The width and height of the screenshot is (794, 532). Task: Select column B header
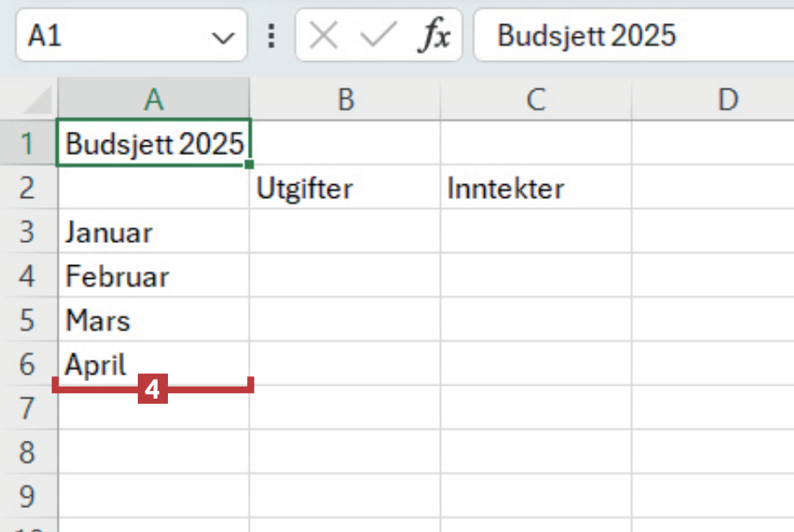pos(344,100)
